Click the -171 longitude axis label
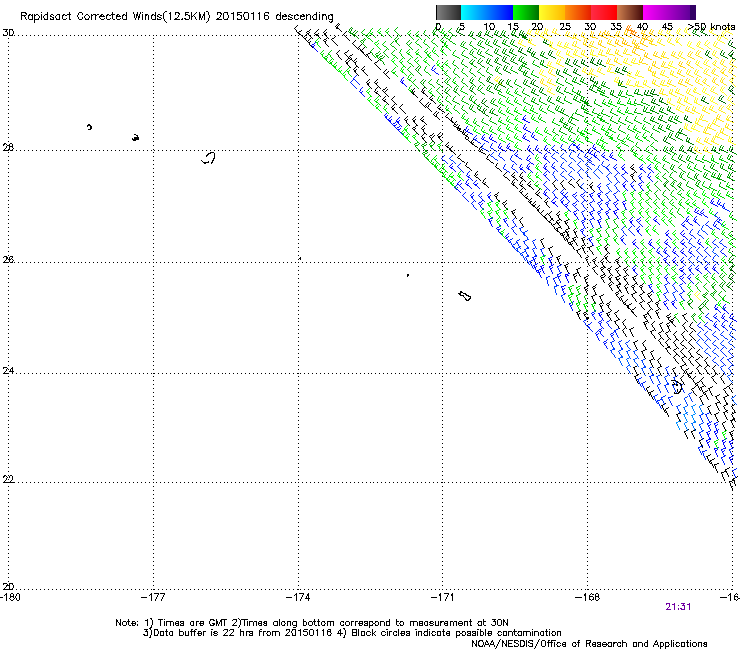 pyautogui.click(x=443, y=598)
